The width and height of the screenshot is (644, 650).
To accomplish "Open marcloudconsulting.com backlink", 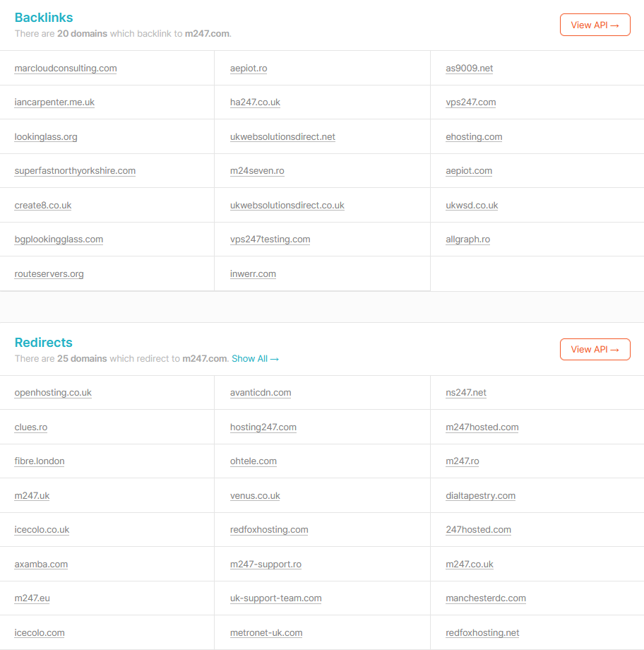I will click(x=66, y=68).
